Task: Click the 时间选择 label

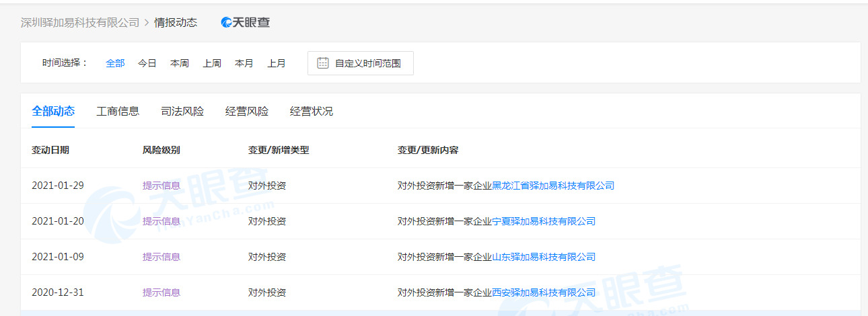Action: [65, 63]
